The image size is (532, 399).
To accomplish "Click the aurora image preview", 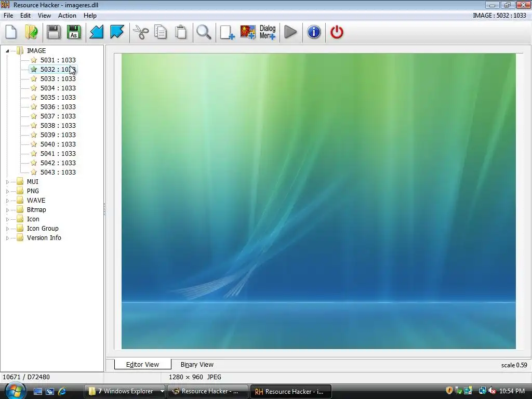I will (x=318, y=201).
